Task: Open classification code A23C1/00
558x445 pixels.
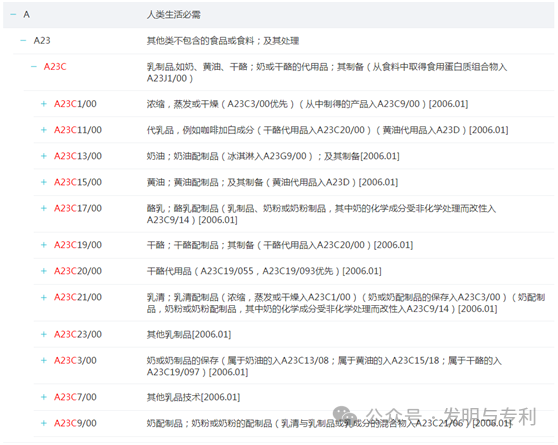Action: [75, 104]
